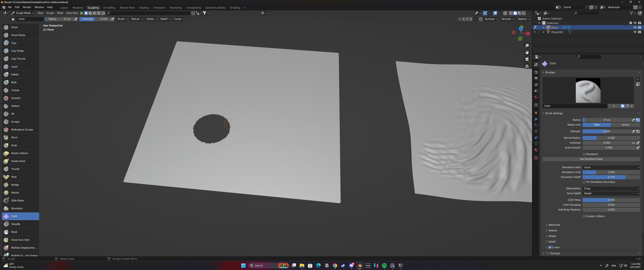Select the Simplify brush tool
The image size is (644, 270).
(21, 224)
